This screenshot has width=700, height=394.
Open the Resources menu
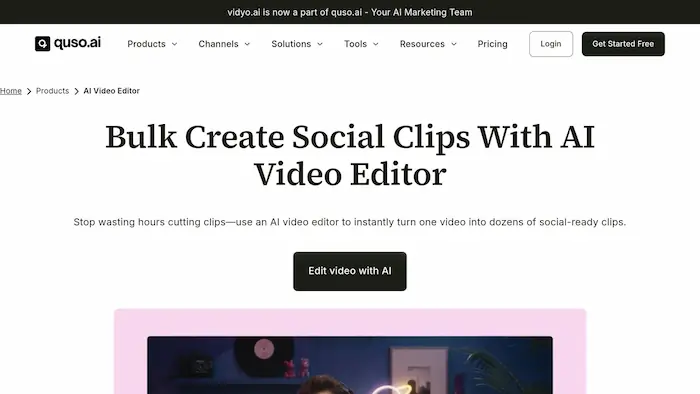(422, 44)
